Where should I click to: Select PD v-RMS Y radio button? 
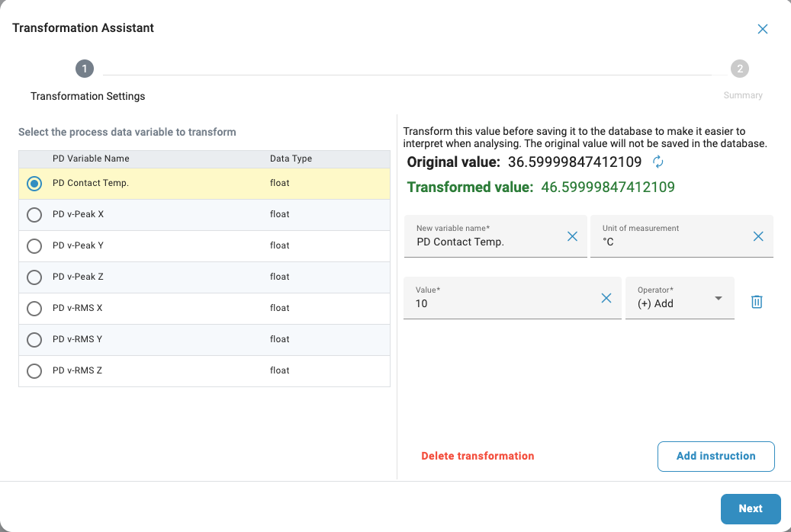click(x=34, y=340)
